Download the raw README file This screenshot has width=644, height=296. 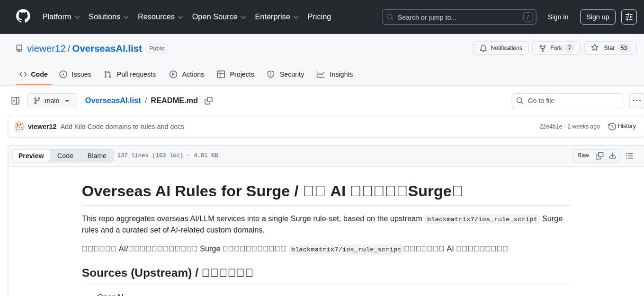pyautogui.click(x=612, y=156)
